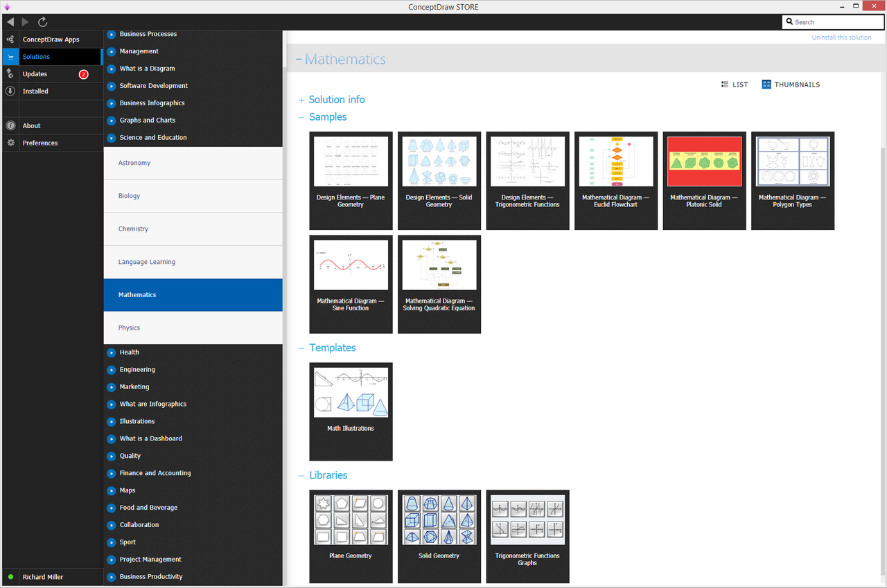887x588 pixels.
Task: Open Design Elements — Trigonometric Functions sample
Action: pyautogui.click(x=527, y=181)
